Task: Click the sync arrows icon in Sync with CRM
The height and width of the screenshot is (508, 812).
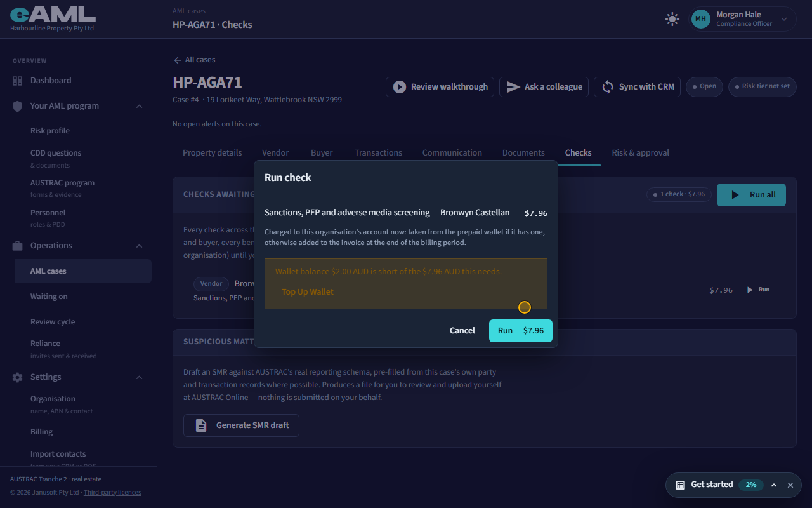Action: pos(608,87)
